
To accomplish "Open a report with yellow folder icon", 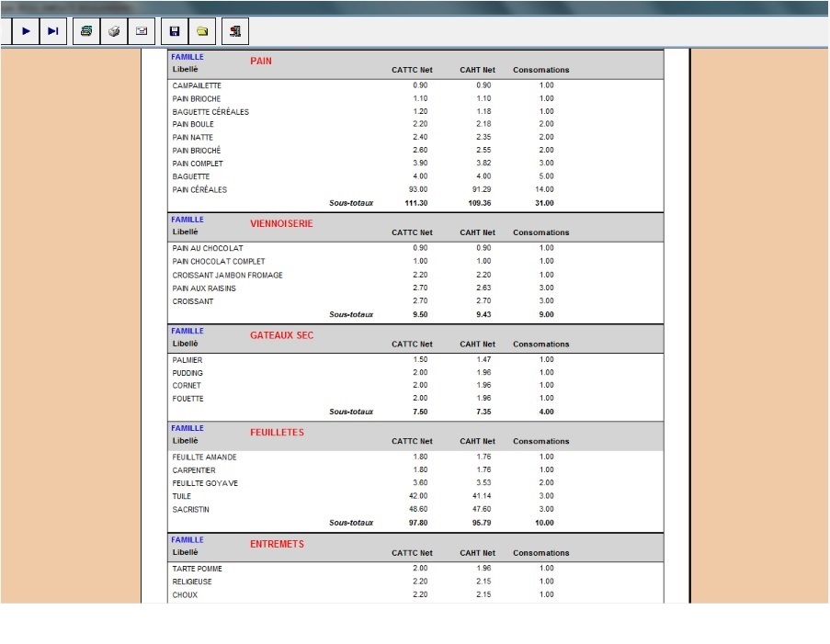I will coord(202,31).
